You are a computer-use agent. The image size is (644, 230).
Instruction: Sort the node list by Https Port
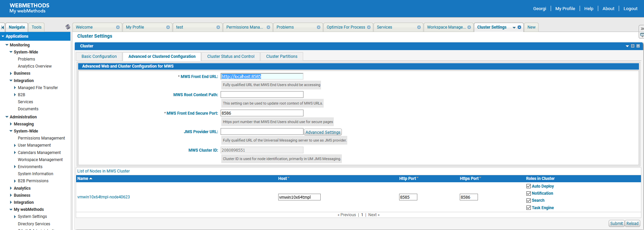[x=470, y=179]
